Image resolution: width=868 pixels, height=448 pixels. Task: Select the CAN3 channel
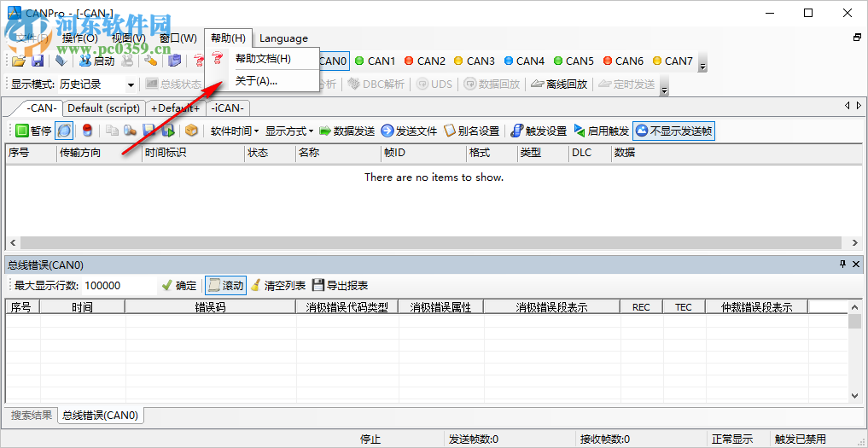tap(474, 61)
